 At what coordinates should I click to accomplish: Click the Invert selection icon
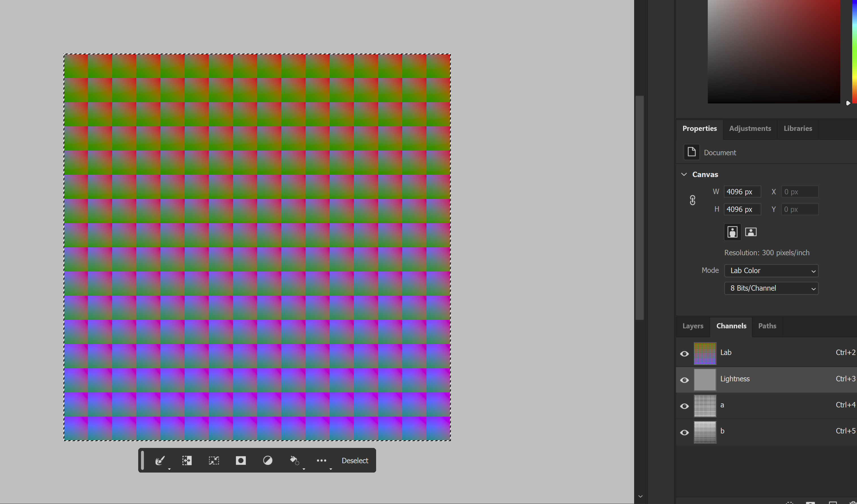pos(187,460)
